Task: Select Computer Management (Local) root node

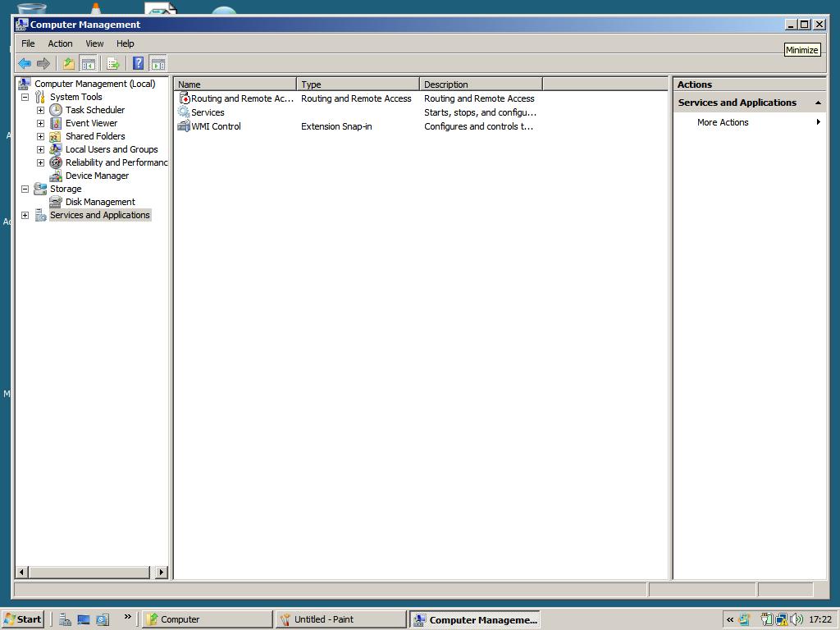Action: pos(95,84)
